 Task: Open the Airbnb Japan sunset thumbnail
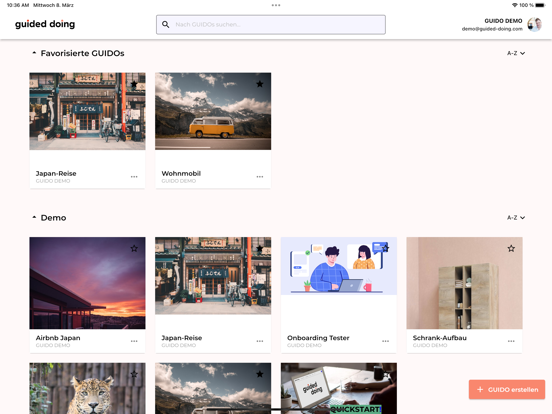click(87, 283)
